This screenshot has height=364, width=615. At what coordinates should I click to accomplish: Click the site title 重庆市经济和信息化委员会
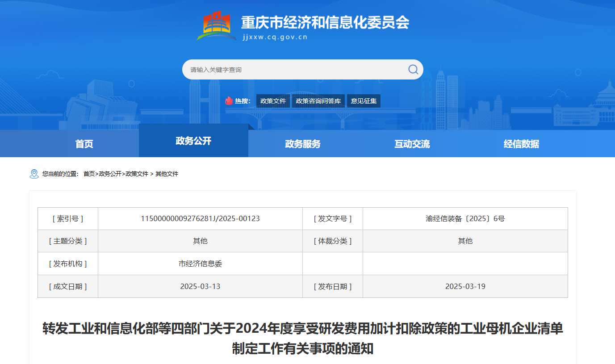point(325,22)
